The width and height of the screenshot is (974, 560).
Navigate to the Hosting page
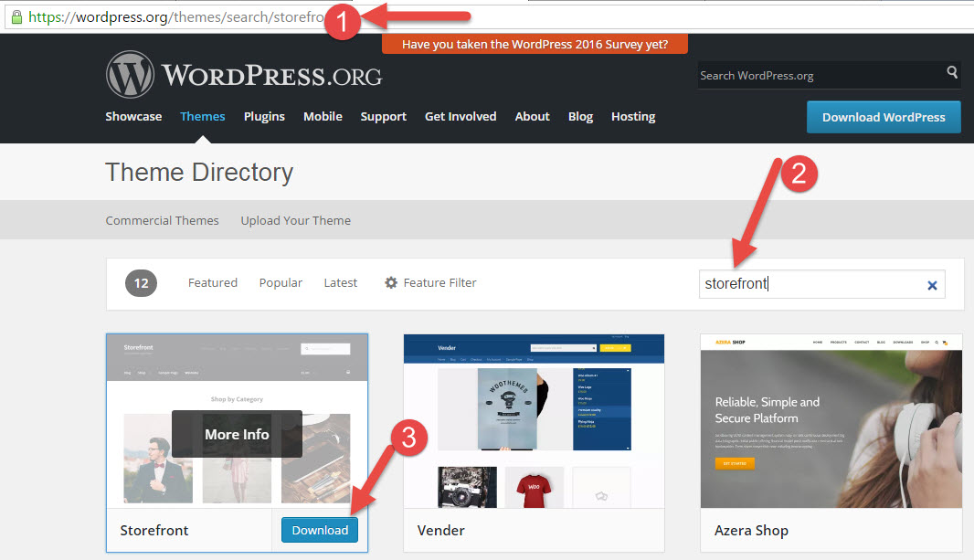(x=633, y=116)
